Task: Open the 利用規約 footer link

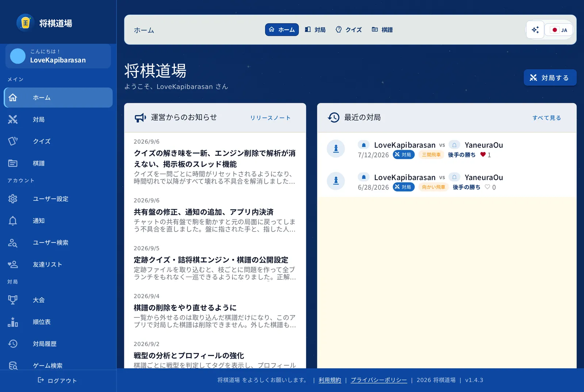Action: point(330,380)
